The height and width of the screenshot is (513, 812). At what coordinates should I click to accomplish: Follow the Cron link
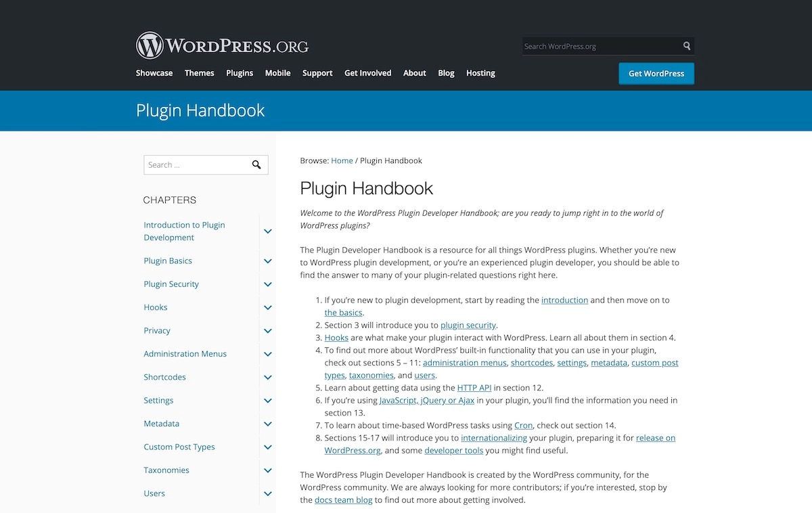(x=524, y=426)
